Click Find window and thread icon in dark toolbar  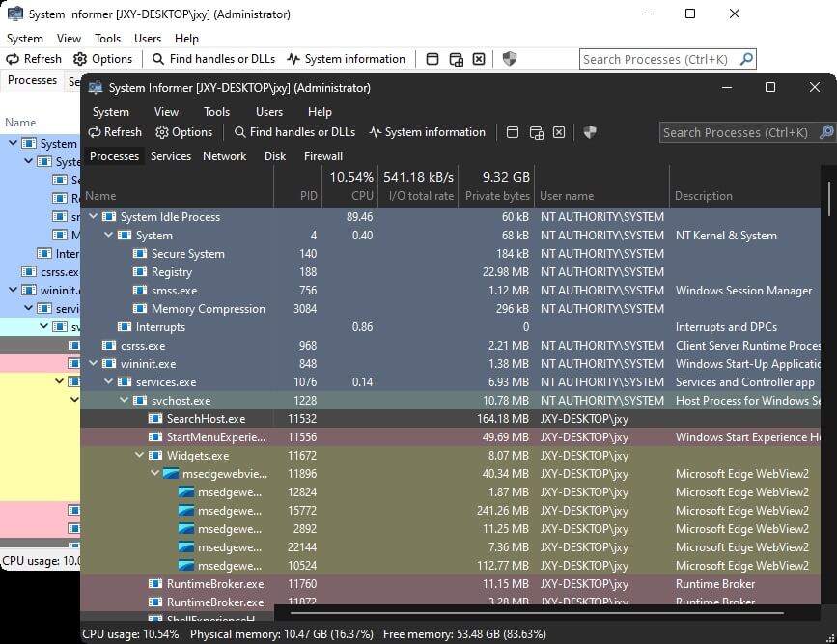[536, 132]
